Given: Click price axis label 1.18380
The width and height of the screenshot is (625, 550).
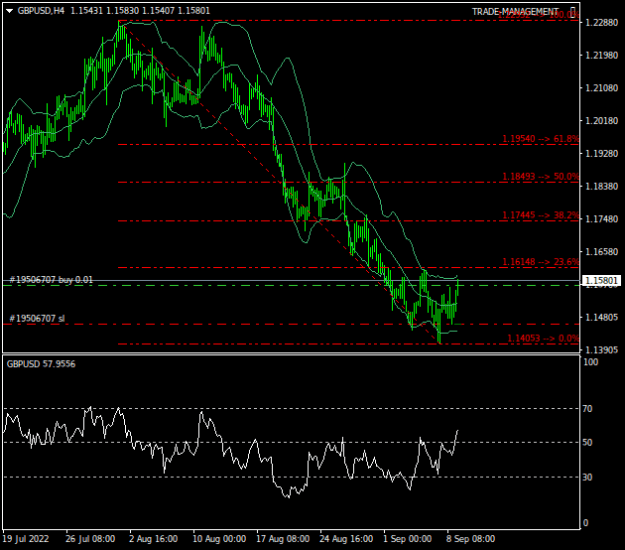Looking at the screenshot, I should (x=601, y=186).
